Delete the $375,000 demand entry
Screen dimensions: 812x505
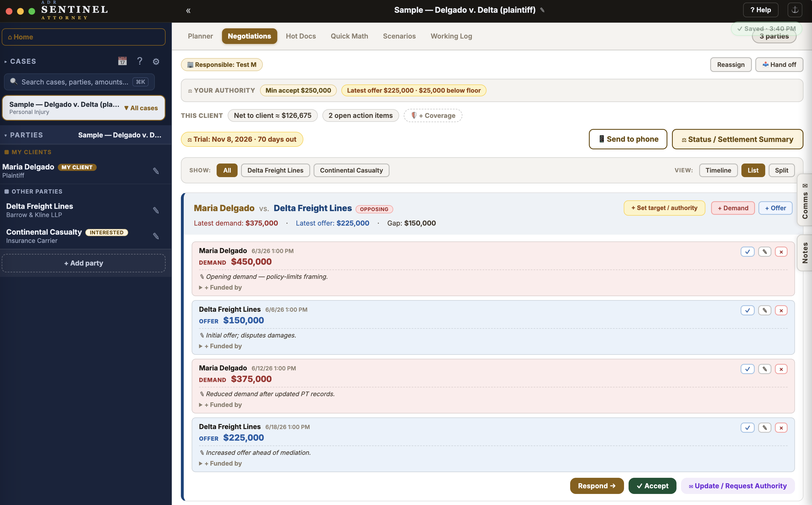[x=781, y=369]
